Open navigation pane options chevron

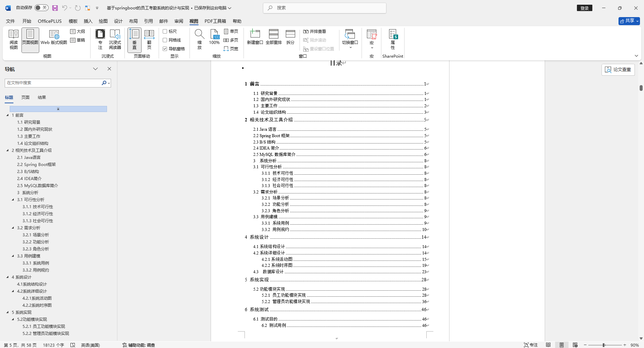(96, 69)
